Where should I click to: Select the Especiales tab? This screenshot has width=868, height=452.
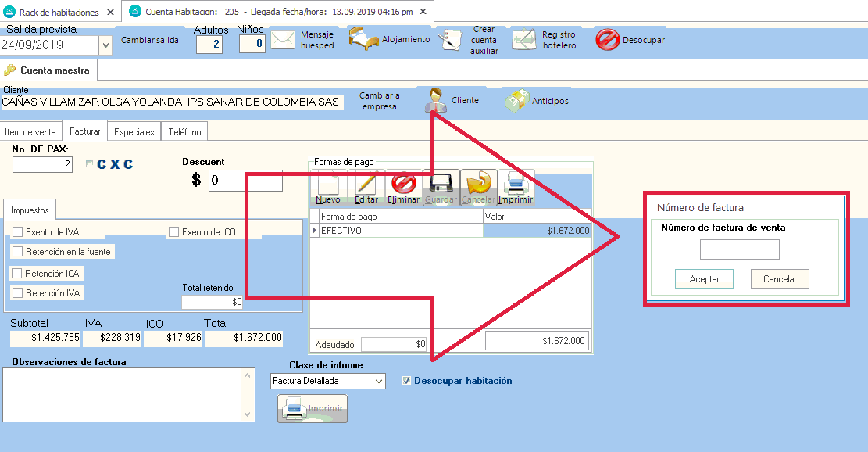click(x=134, y=132)
